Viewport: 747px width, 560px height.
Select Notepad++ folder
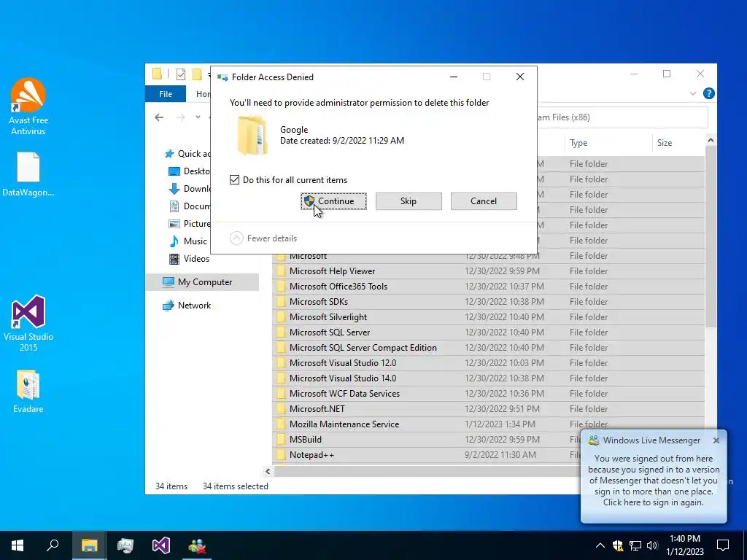coord(427,455)
